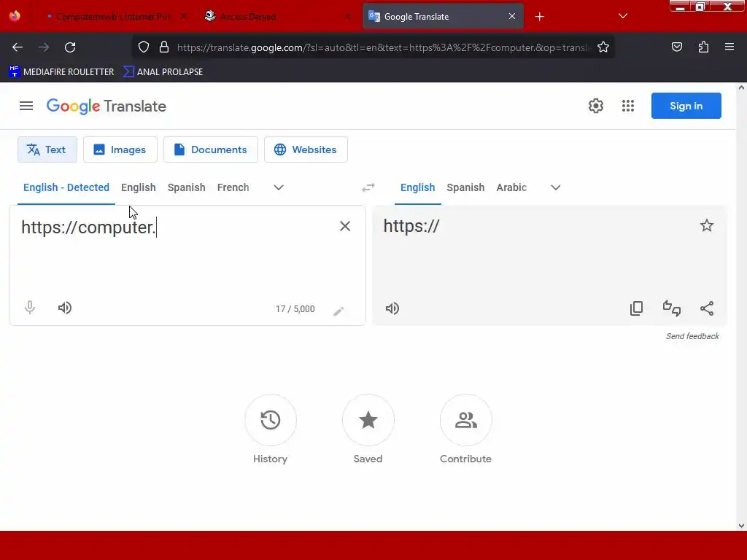Screen dimensions: 747x560
Task: Listen to the translated text
Action: tap(392, 308)
